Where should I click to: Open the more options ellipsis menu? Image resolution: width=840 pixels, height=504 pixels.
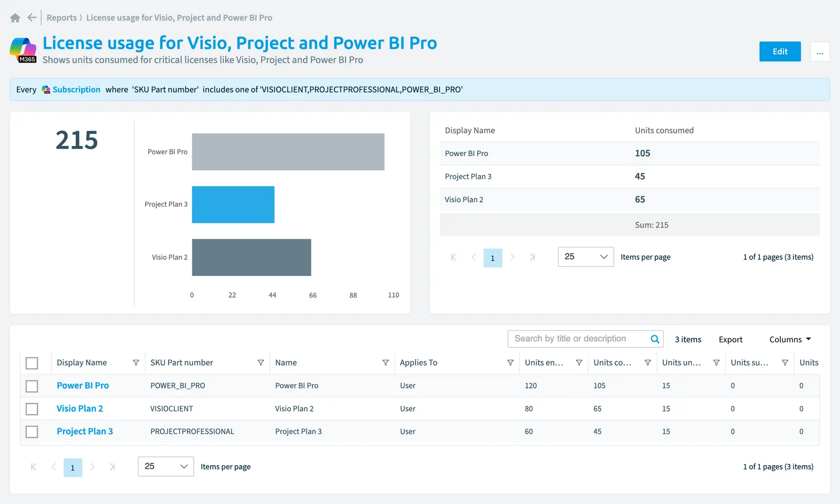(x=820, y=51)
